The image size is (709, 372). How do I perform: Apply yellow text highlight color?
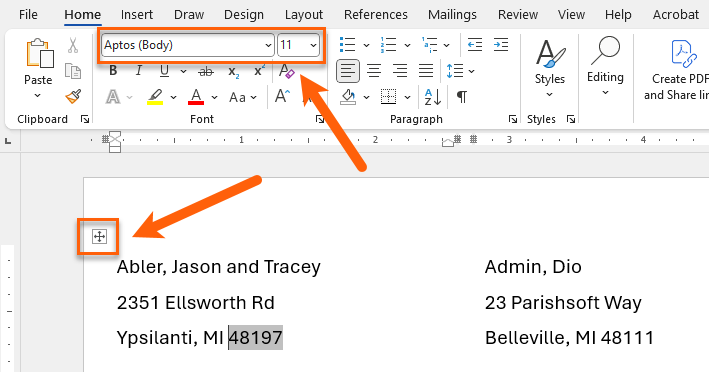[x=155, y=97]
